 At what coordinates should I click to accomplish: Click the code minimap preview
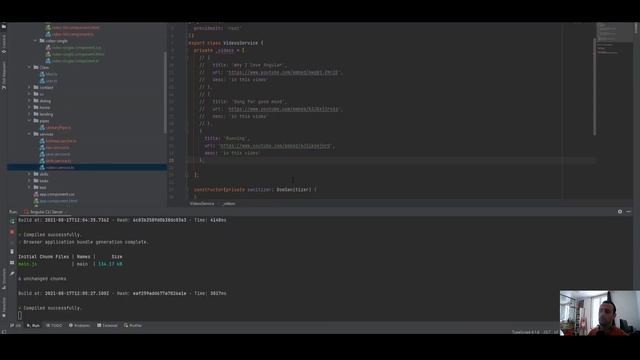click(614, 39)
